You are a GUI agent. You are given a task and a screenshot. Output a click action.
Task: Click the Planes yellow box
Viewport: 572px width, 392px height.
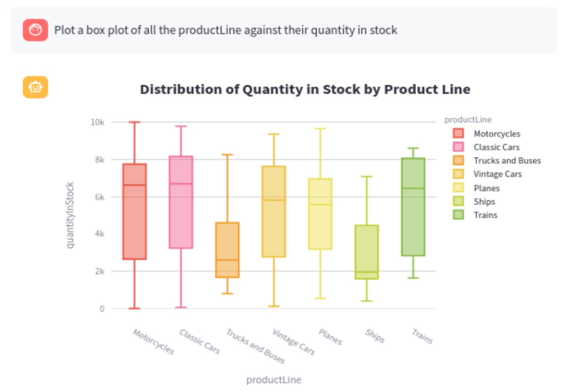click(320, 214)
